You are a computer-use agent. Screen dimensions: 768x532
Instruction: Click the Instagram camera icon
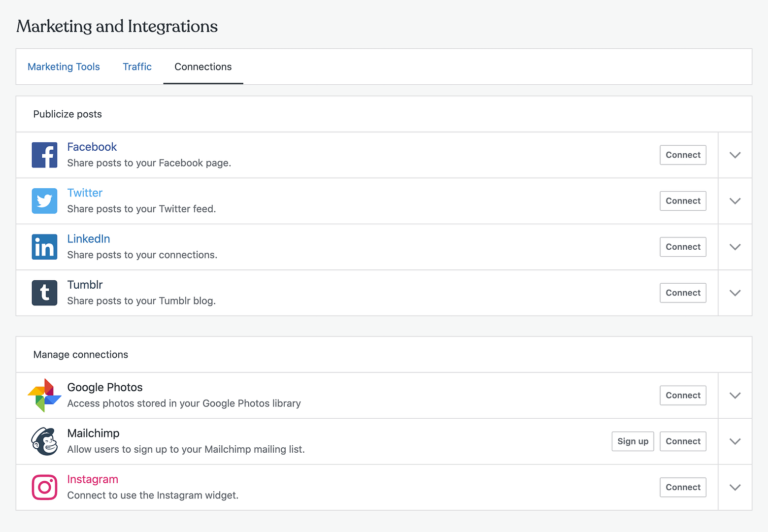tap(44, 487)
